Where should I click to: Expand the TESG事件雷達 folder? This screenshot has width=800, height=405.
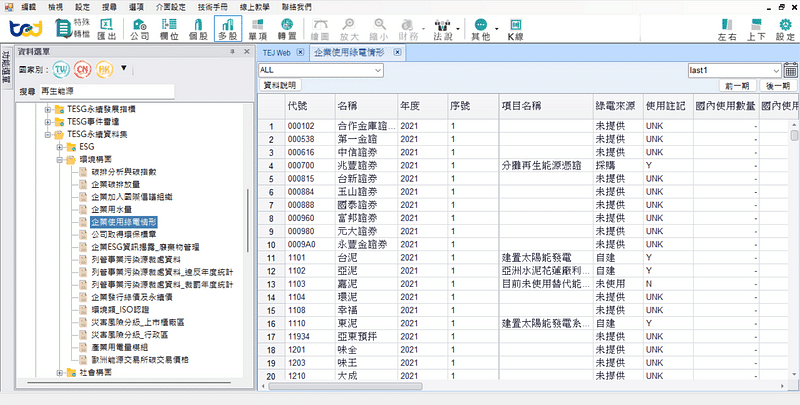tap(47, 122)
